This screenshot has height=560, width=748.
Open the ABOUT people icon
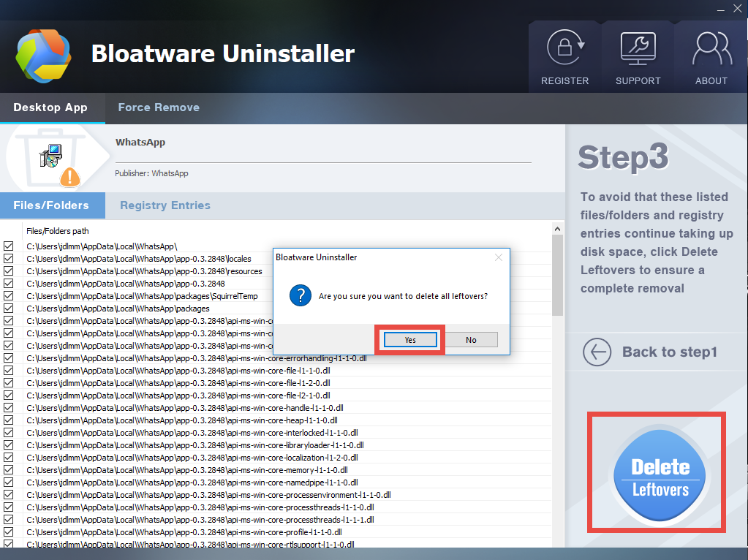coord(711,49)
